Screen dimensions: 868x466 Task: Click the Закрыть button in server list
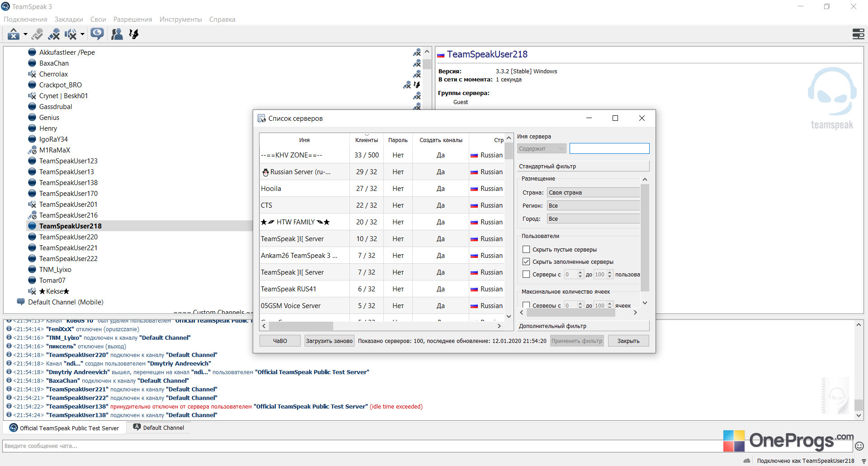click(x=628, y=341)
